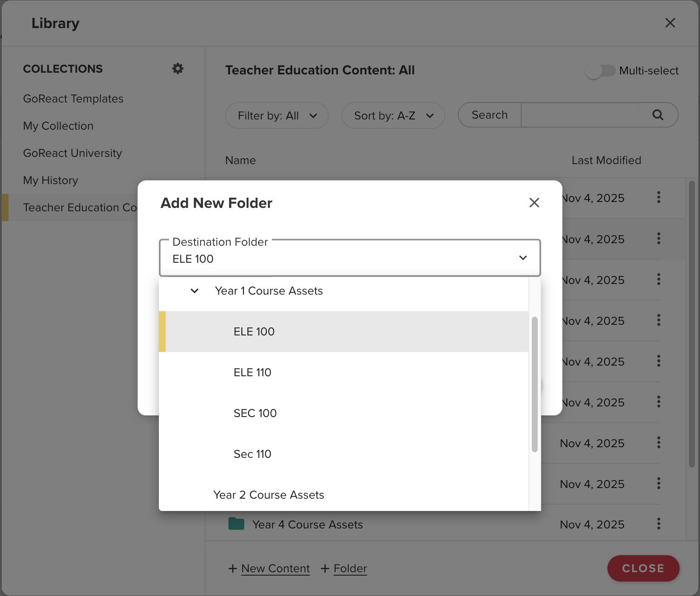Collapse the Year 1 Course Assets group
This screenshot has width=700, height=596.
(195, 291)
